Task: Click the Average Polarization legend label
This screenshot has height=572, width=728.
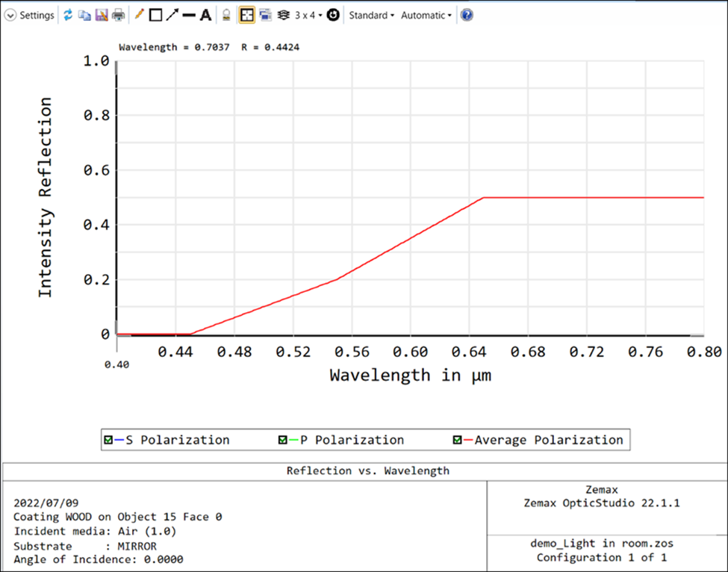Action: (549, 440)
